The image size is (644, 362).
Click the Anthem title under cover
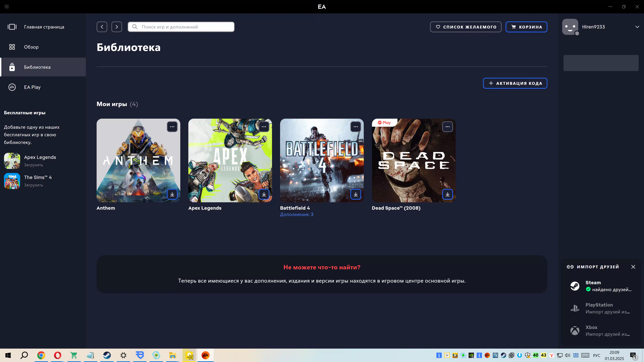pos(106,208)
